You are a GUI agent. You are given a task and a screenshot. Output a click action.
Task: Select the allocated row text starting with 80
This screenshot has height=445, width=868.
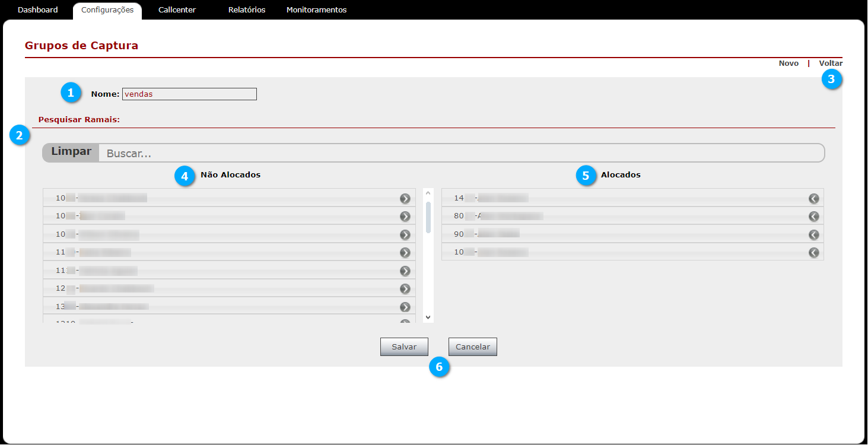tap(498, 217)
